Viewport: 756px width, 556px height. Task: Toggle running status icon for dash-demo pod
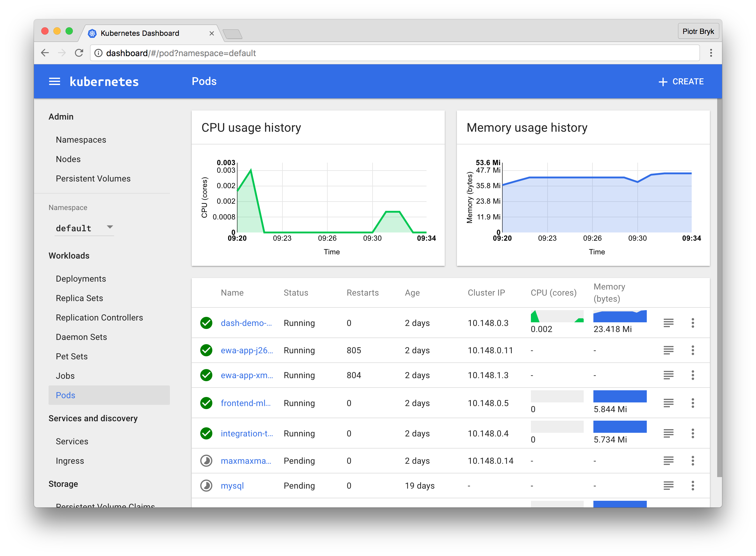click(207, 323)
